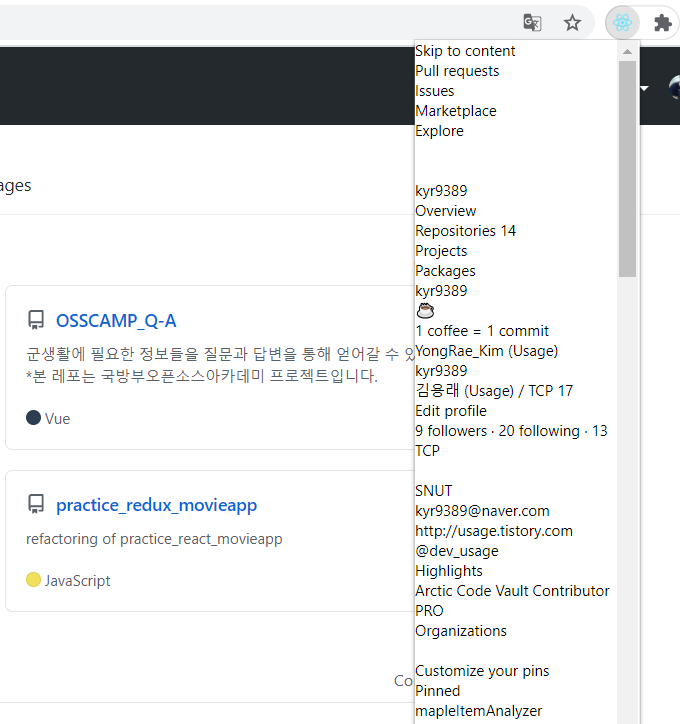The width and height of the screenshot is (680, 724).
Task: Select 'Issues' in popup list
Action: click(x=434, y=91)
